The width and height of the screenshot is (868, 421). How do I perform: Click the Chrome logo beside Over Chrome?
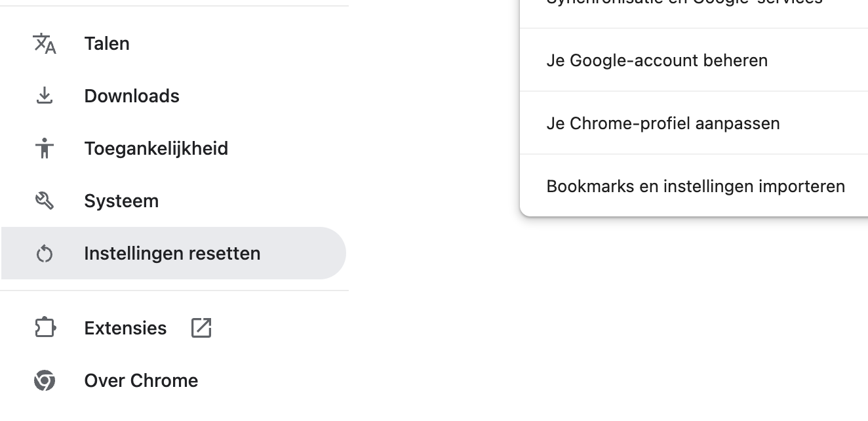click(44, 380)
